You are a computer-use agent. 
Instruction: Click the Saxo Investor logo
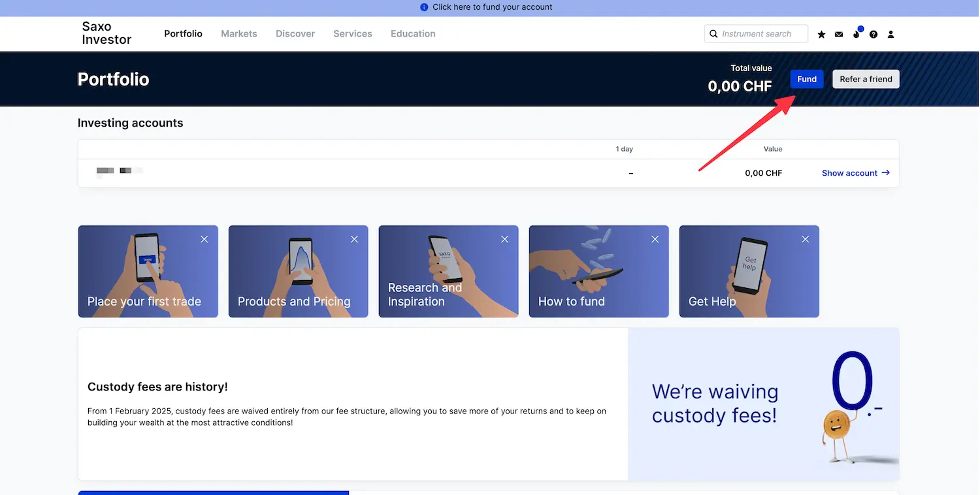[106, 33]
